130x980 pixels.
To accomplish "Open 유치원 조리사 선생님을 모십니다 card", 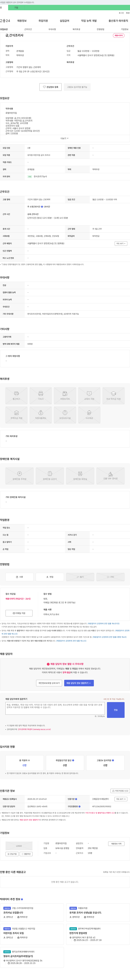I will (98, 913).
